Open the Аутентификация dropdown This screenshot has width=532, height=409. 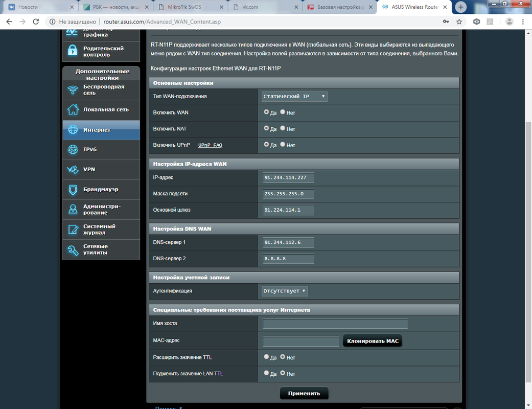[x=285, y=291]
